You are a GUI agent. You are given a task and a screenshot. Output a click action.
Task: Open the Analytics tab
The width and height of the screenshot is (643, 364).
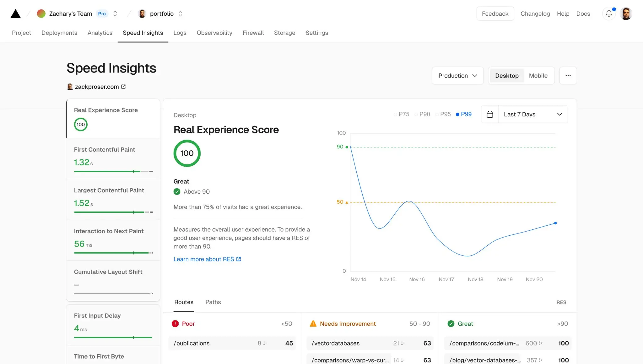[x=100, y=33]
